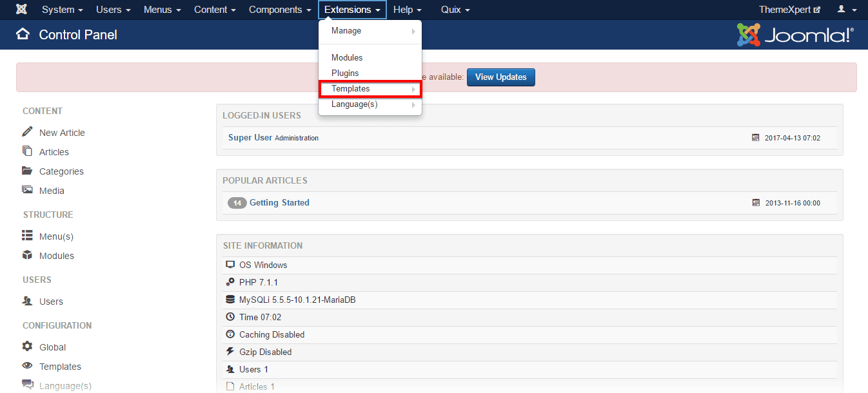Select the New Article pencil icon

tap(28, 132)
